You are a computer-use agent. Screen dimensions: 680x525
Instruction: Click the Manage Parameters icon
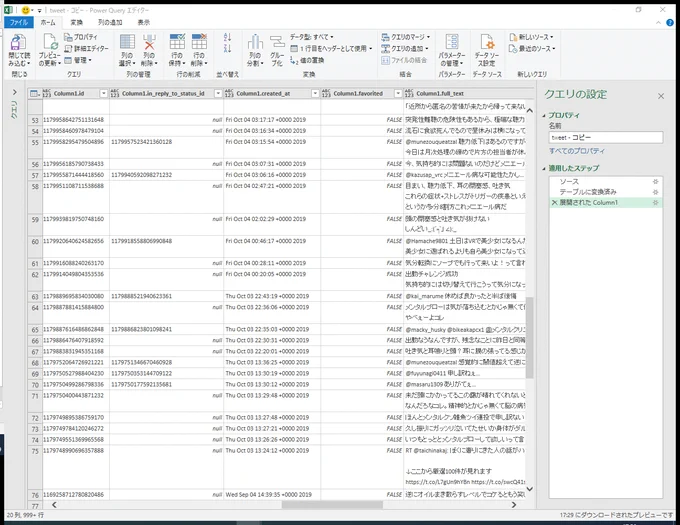(452, 42)
